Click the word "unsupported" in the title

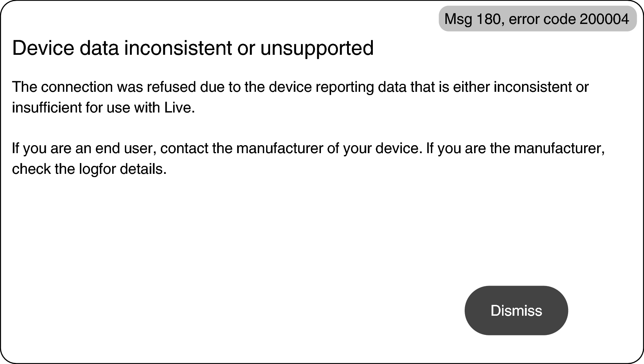click(x=317, y=48)
